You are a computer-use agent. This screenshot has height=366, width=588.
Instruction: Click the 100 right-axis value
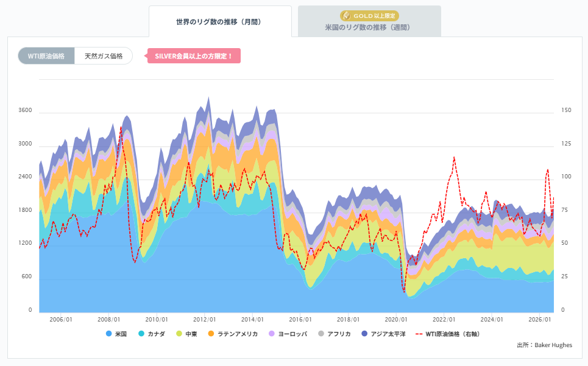tap(566, 177)
